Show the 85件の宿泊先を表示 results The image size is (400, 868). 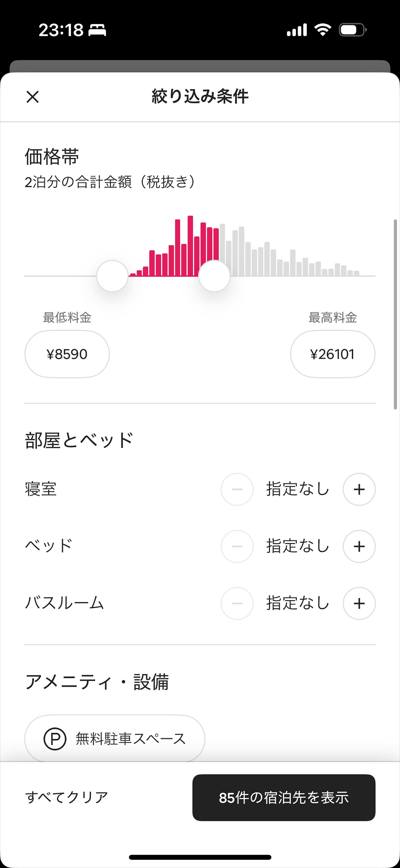point(284,798)
